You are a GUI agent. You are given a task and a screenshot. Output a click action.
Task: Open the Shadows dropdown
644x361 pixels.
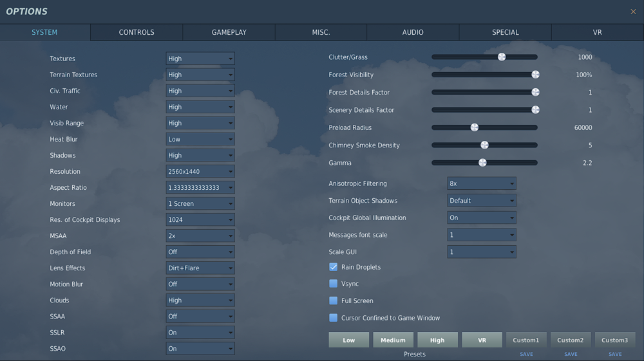(200, 155)
